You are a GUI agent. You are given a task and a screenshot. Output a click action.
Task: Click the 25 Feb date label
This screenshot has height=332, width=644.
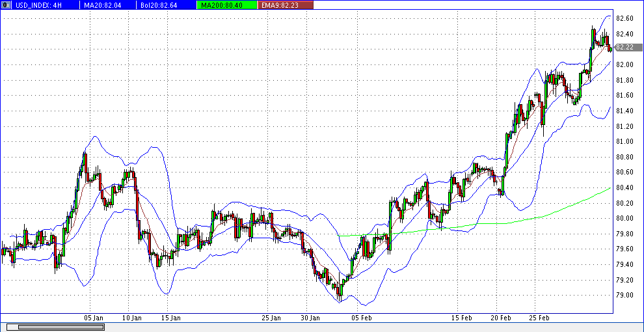(539, 318)
